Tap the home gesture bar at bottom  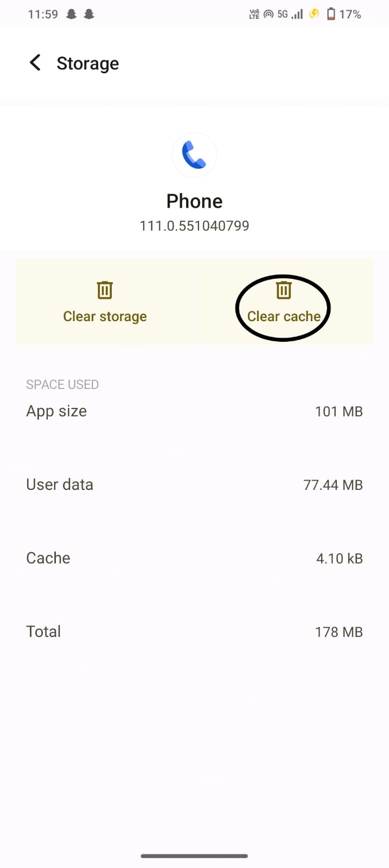pos(194,856)
